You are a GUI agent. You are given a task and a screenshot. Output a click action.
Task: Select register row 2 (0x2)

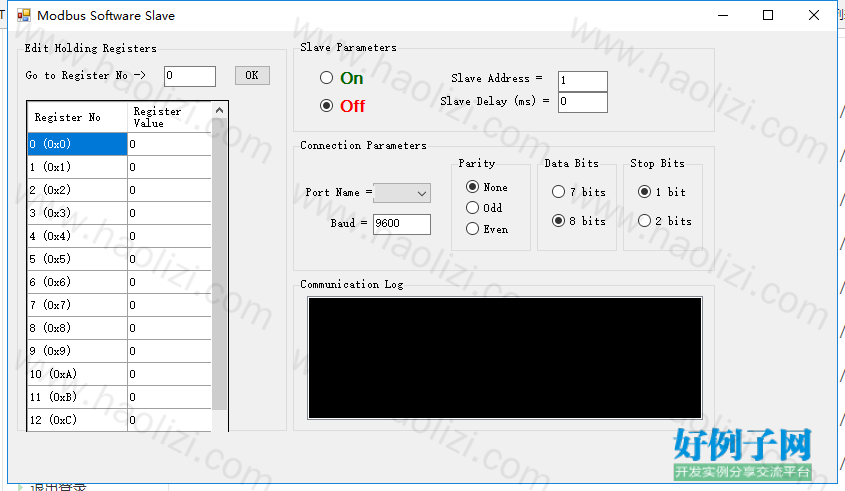pyautogui.click(x=77, y=190)
